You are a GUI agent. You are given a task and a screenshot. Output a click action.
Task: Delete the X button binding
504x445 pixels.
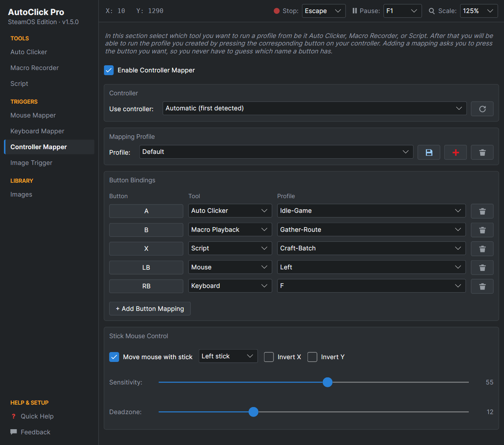(482, 249)
